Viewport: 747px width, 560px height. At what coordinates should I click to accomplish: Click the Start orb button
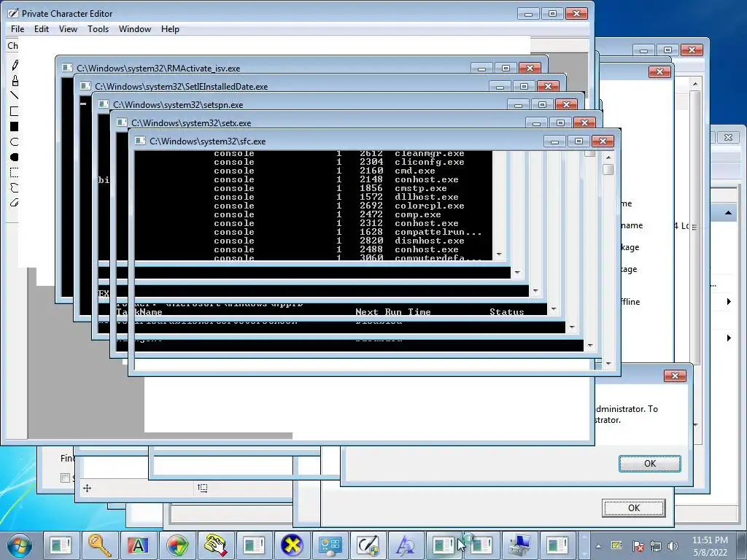[20, 545]
